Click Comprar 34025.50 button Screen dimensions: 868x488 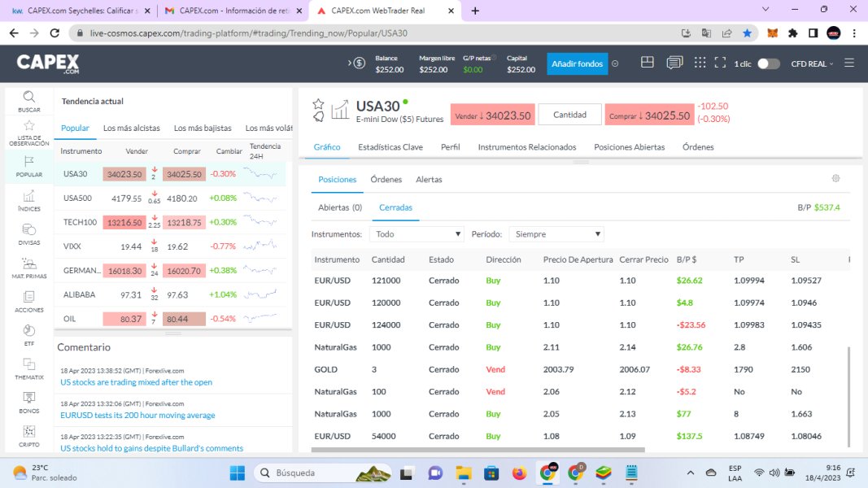(649, 115)
